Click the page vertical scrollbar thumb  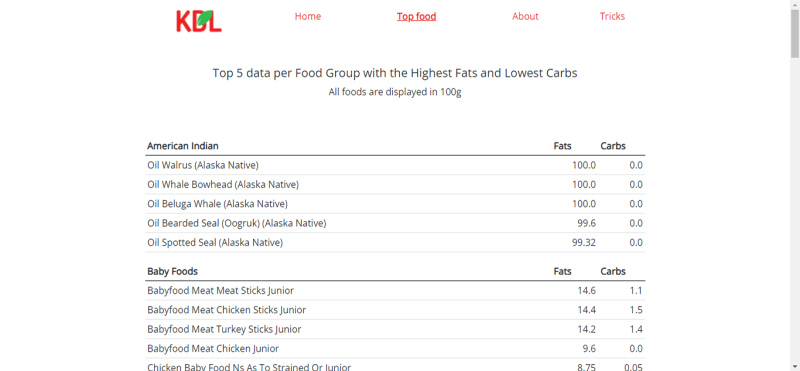click(795, 33)
